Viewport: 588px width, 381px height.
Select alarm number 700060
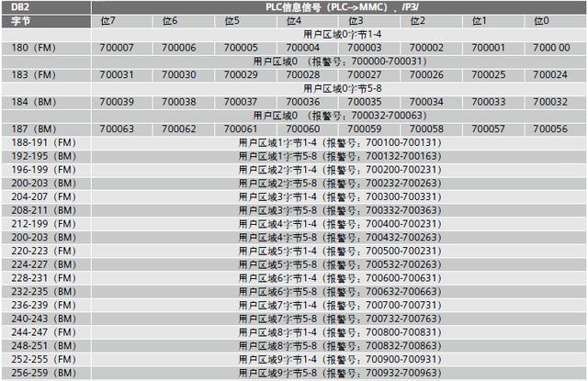point(302,129)
